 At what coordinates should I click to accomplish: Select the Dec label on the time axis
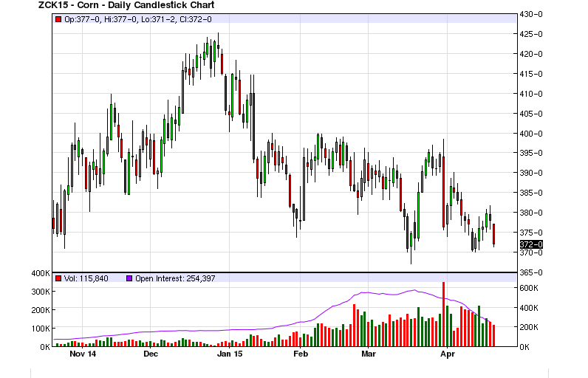(151, 354)
